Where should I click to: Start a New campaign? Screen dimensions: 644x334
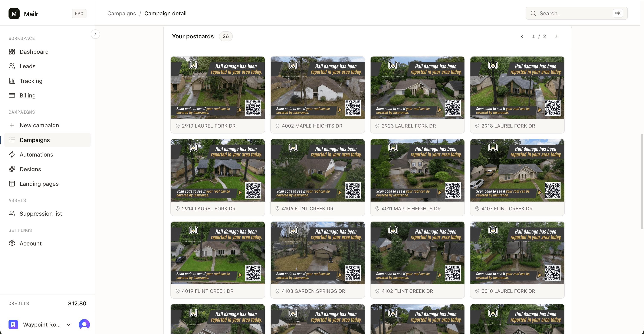click(47, 125)
